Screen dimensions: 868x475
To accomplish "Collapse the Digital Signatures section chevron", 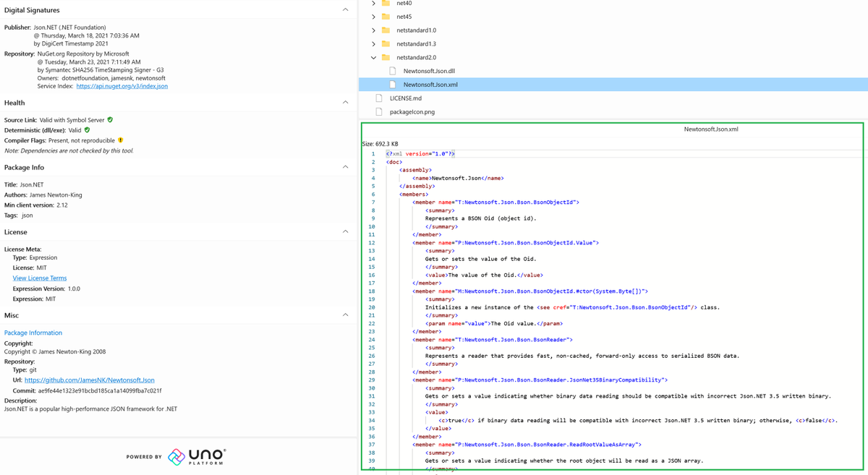I will (345, 10).
